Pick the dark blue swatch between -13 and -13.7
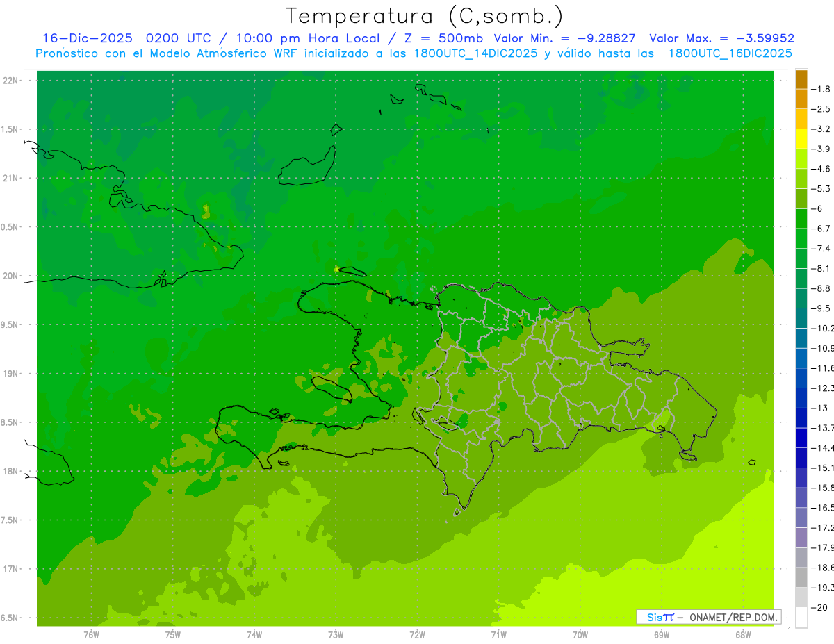 [x=801, y=418]
